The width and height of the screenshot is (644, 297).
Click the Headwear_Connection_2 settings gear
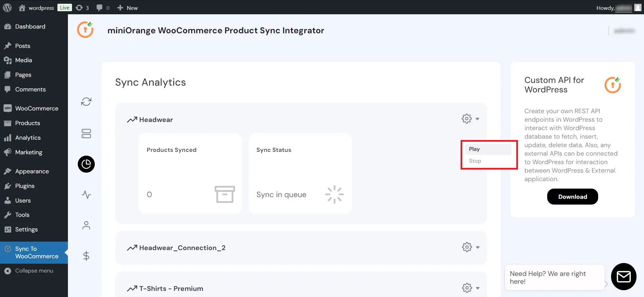pos(467,247)
